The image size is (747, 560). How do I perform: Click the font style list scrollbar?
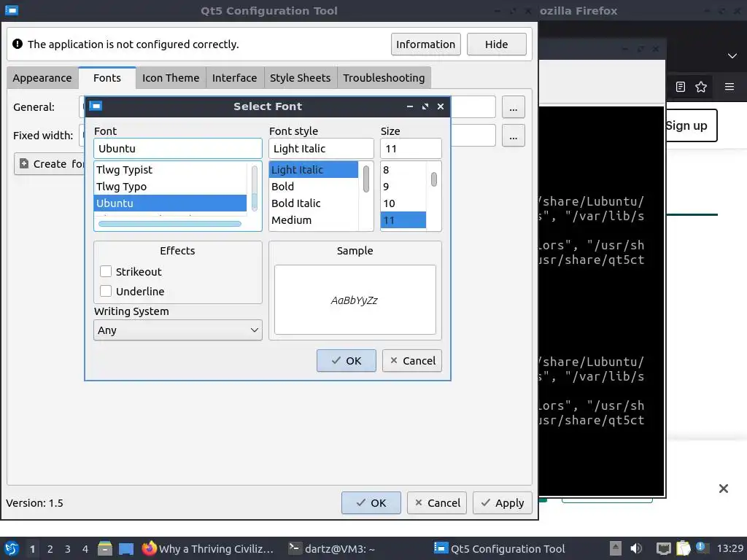(x=366, y=179)
